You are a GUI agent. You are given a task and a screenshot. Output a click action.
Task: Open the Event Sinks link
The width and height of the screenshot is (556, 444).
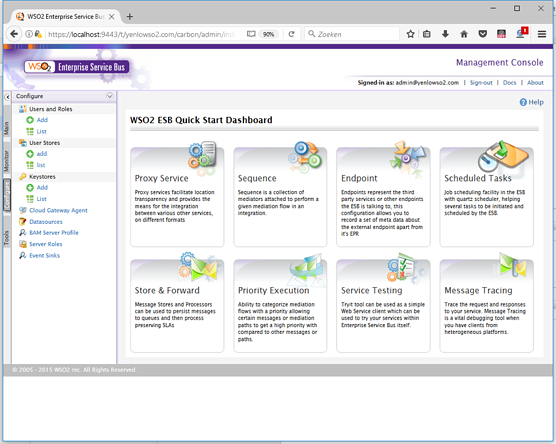click(44, 255)
